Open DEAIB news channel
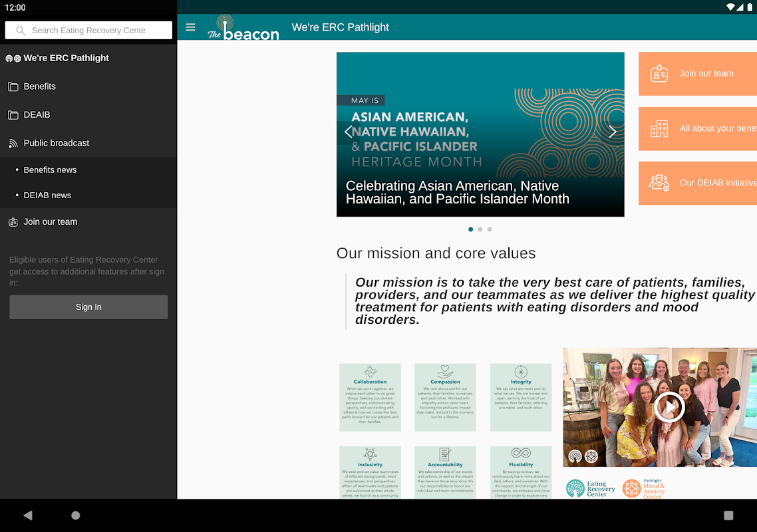The image size is (757, 532). coord(88,195)
